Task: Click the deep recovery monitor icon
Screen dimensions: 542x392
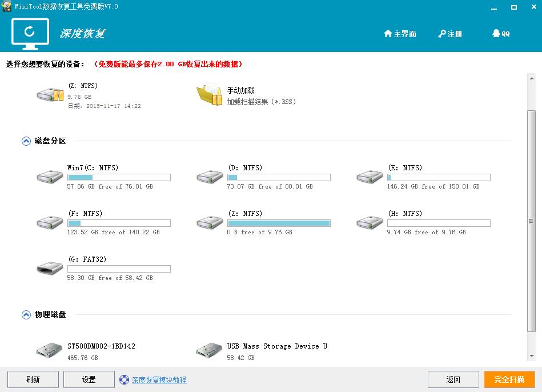Action: coord(30,34)
